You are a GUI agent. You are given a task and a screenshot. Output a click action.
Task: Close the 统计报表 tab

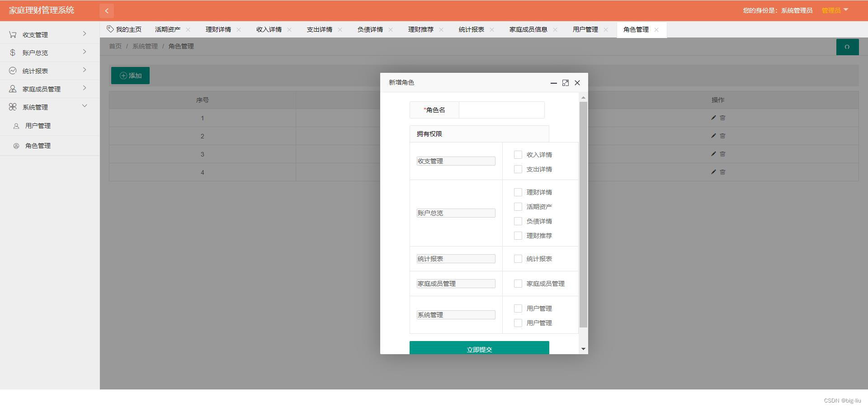[x=492, y=29]
